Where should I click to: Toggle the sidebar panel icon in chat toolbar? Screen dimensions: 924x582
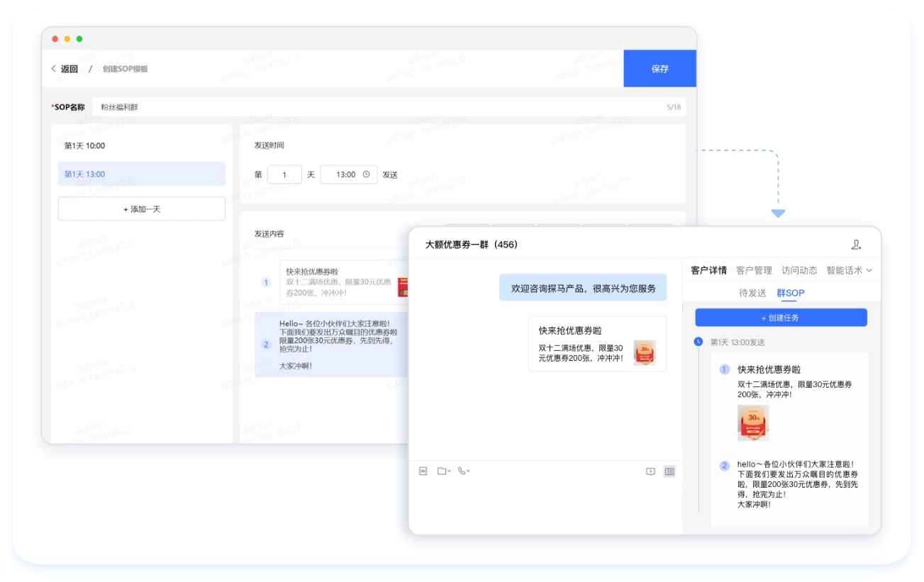click(669, 471)
